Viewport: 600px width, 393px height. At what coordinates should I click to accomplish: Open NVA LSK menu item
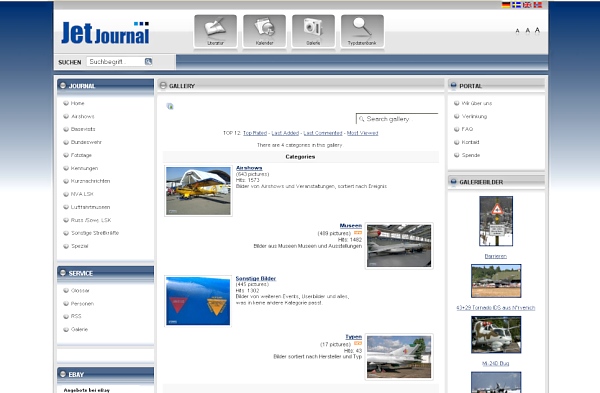(x=82, y=194)
